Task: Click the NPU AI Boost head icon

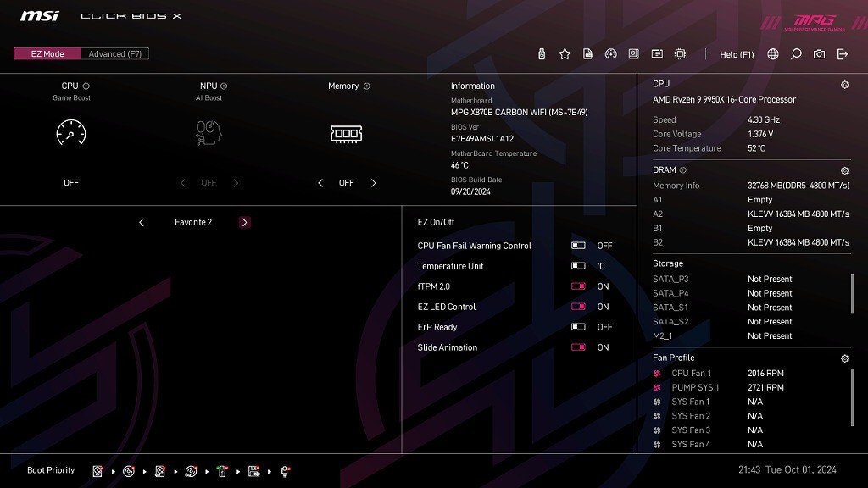Action: pyautogui.click(x=209, y=133)
